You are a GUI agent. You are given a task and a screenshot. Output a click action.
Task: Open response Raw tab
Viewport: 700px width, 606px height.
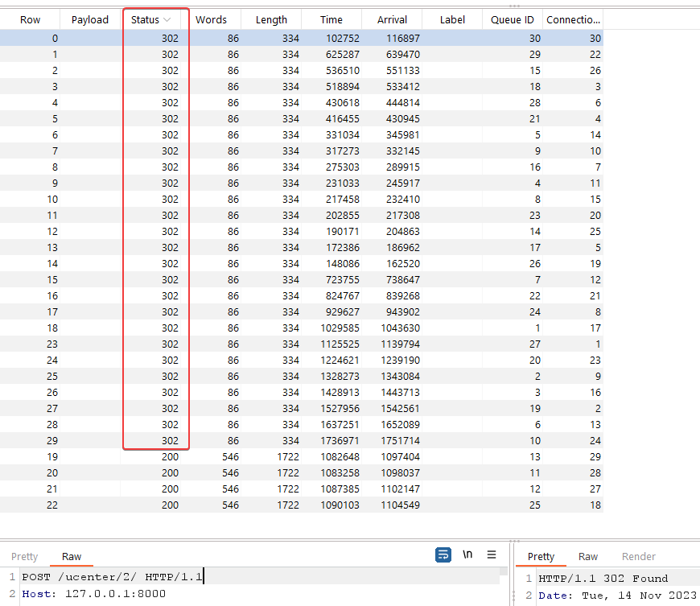coord(588,556)
